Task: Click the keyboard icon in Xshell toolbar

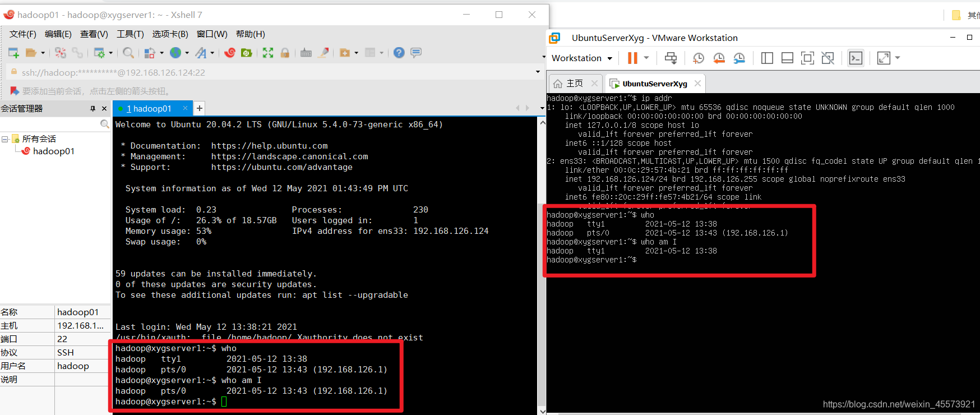Action: [306, 53]
